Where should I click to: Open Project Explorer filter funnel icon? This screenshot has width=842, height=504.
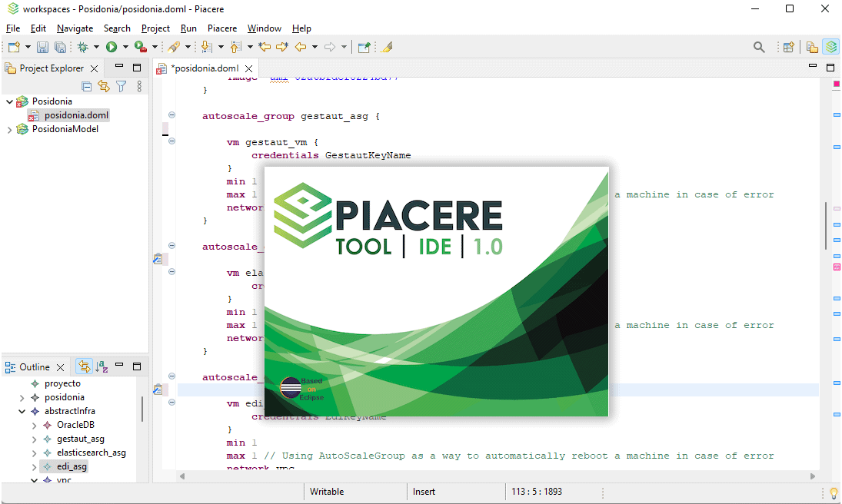pyautogui.click(x=121, y=86)
